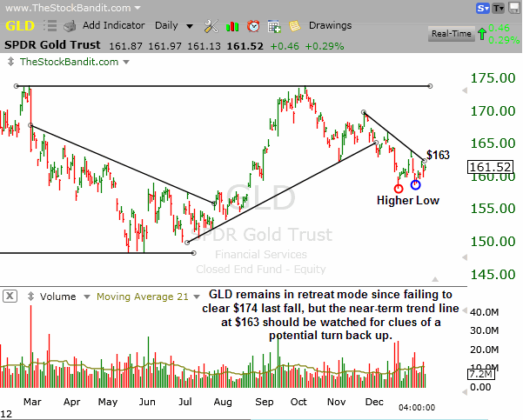Click the Mar month label

(x=32, y=402)
